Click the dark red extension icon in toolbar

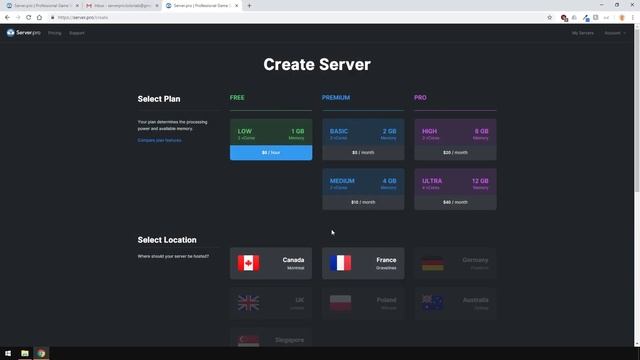point(564,18)
